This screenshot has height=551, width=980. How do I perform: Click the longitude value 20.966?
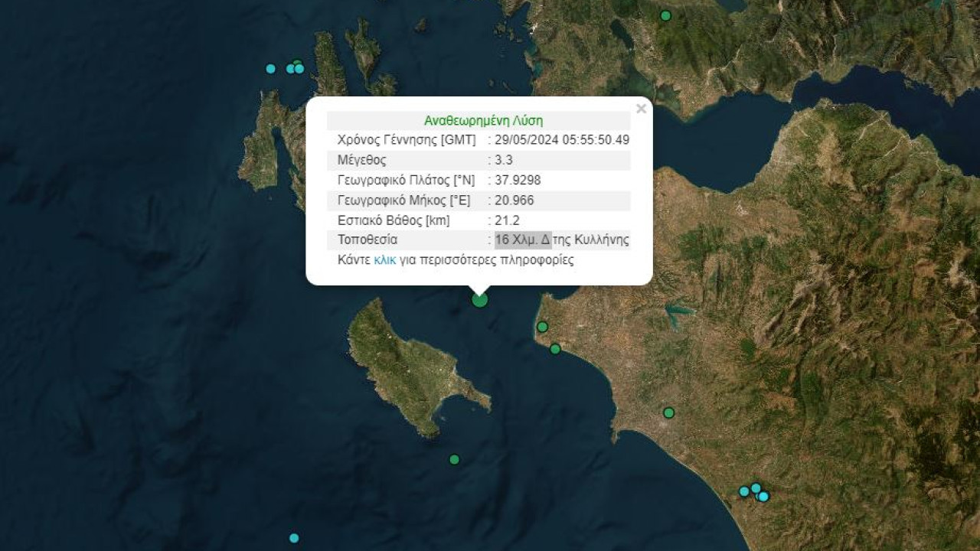coord(514,200)
